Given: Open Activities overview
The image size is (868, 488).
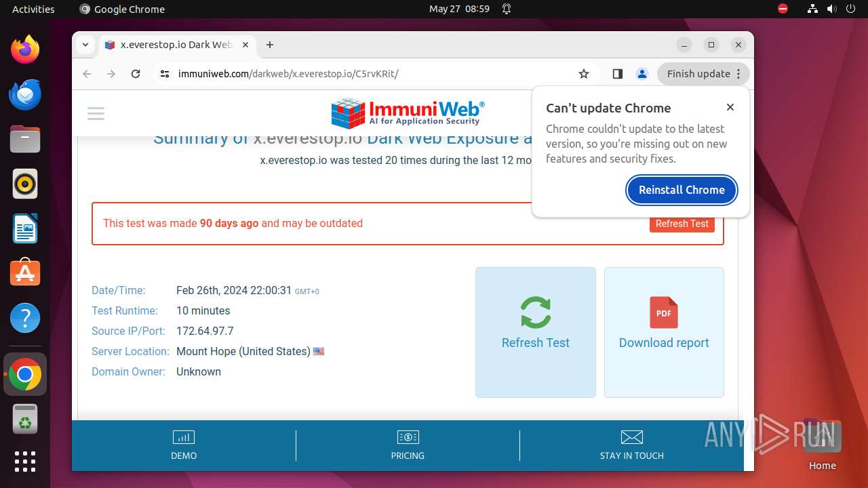Looking at the screenshot, I should click(33, 9).
